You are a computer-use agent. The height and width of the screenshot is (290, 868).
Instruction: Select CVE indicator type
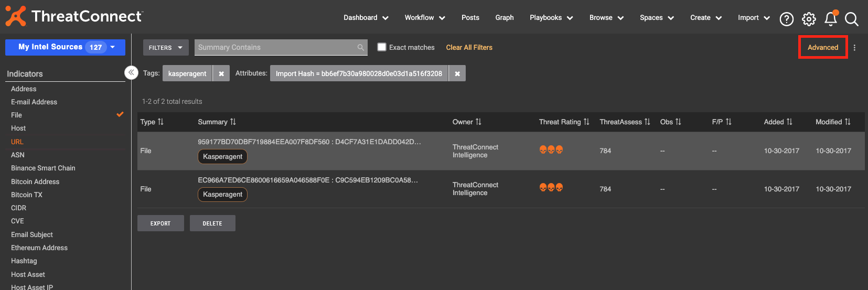click(x=17, y=221)
